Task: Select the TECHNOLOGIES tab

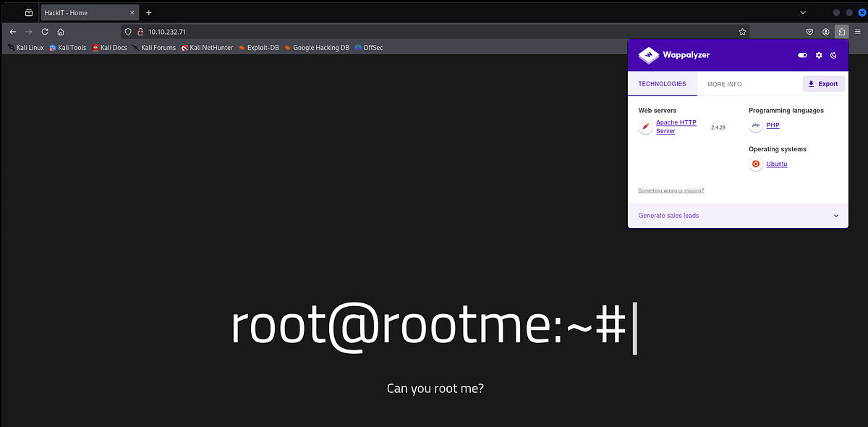Action: [x=662, y=84]
